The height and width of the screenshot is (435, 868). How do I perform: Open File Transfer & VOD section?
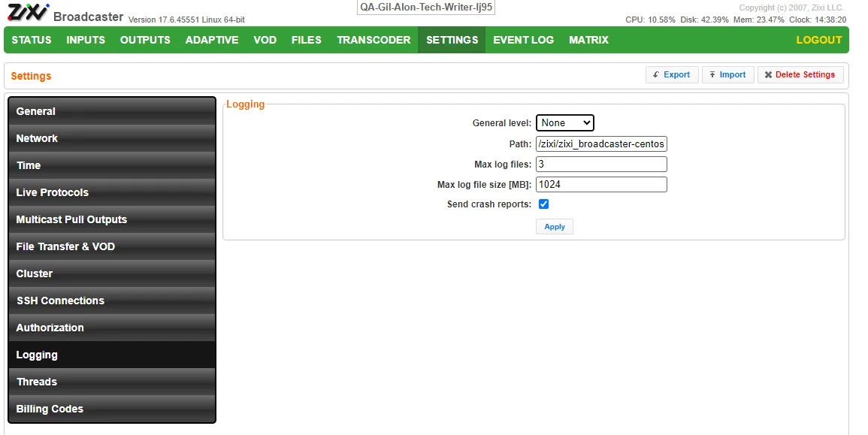click(x=112, y=247)
